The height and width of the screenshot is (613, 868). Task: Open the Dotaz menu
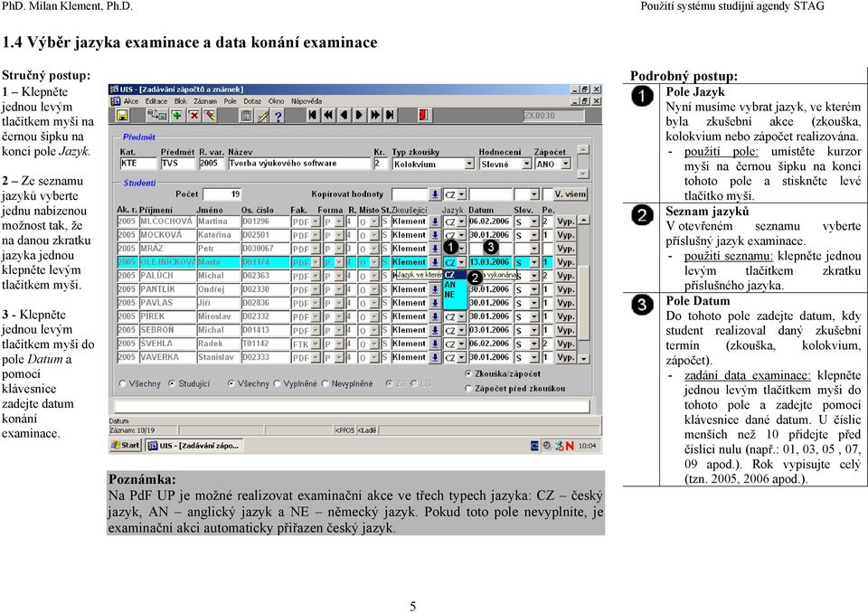click(x=252, y=101)
